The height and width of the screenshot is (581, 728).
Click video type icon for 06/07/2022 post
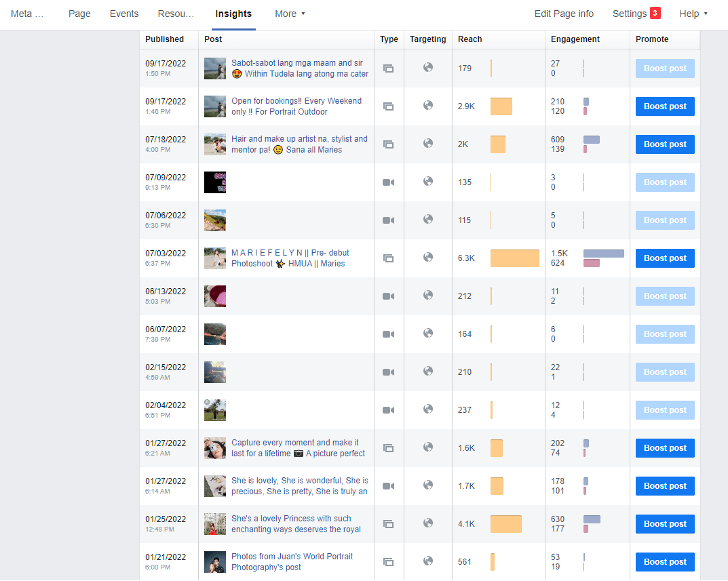tap(389, 334)
